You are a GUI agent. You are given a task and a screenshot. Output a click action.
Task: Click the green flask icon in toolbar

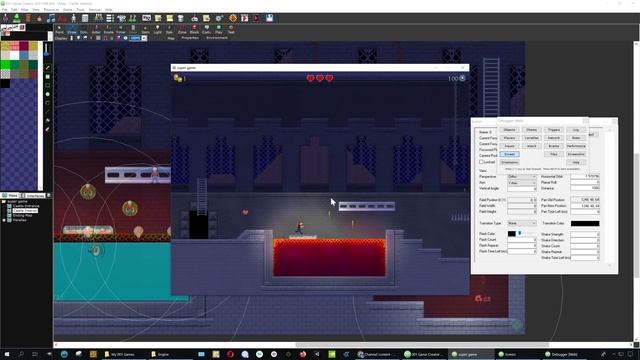pos(17,18)
